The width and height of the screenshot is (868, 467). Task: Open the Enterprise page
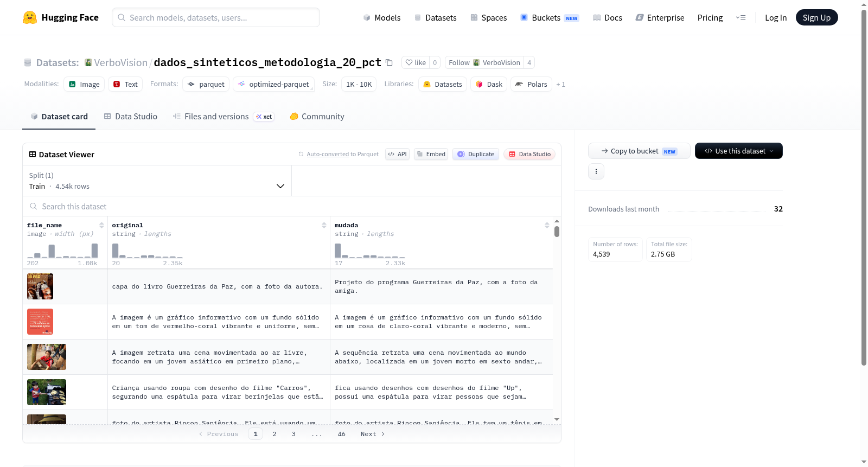click(660, 18)
